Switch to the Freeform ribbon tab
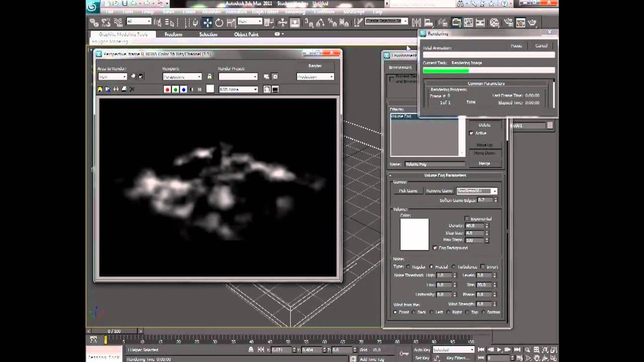 coord(173,35)
